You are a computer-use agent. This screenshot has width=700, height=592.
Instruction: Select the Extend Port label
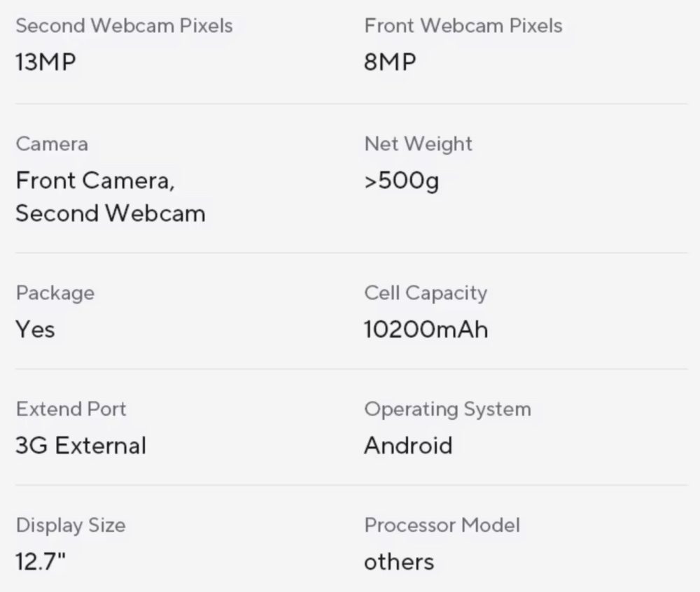click(71, 409)
